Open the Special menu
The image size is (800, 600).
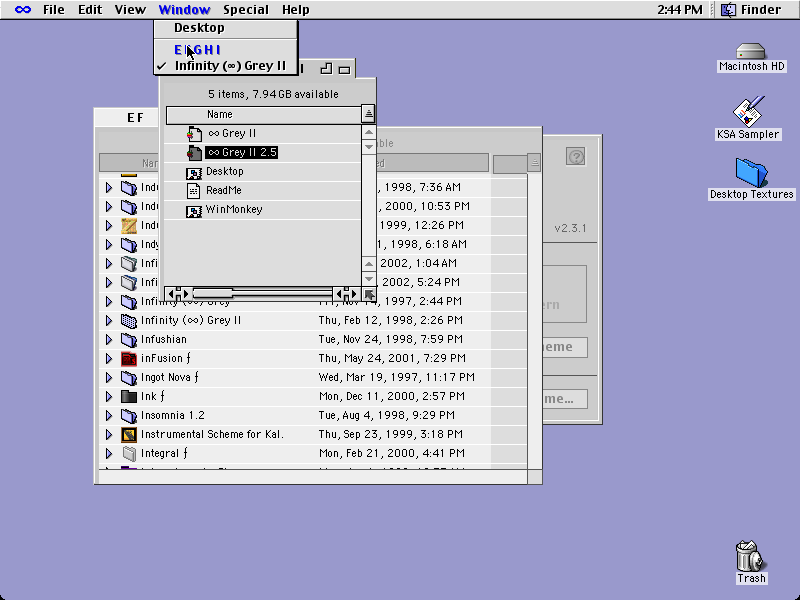[x=245, y=10]
